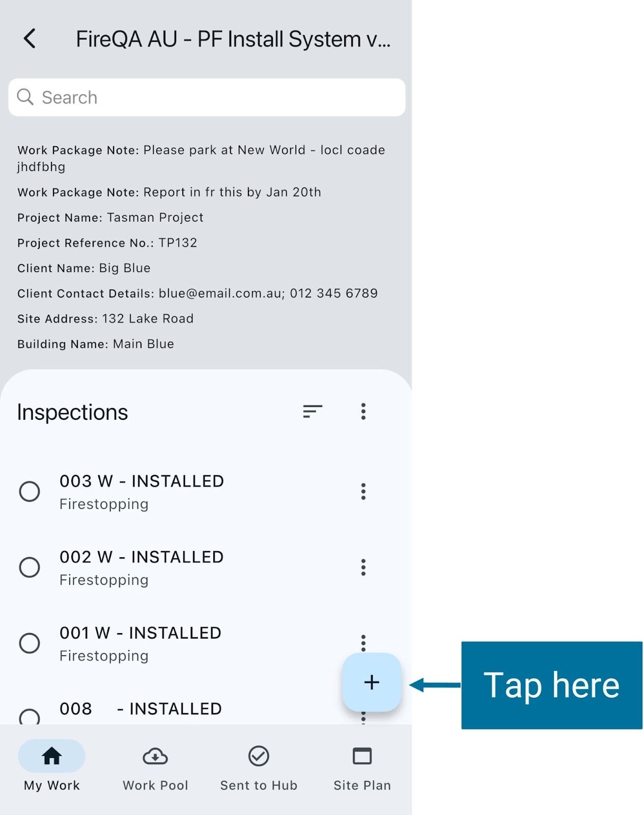
Task: Select the radio circle for 001 W
Action: point(30,643)
